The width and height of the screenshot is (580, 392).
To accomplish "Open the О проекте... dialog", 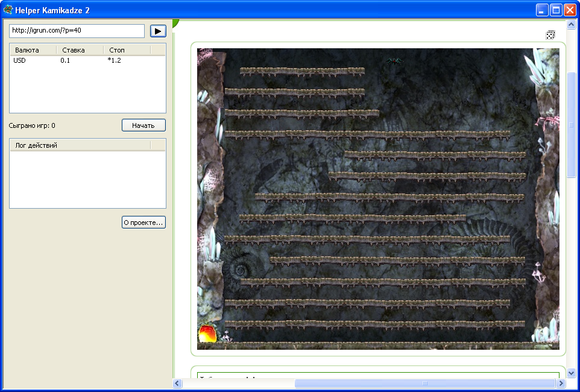I will coord(143,223).
